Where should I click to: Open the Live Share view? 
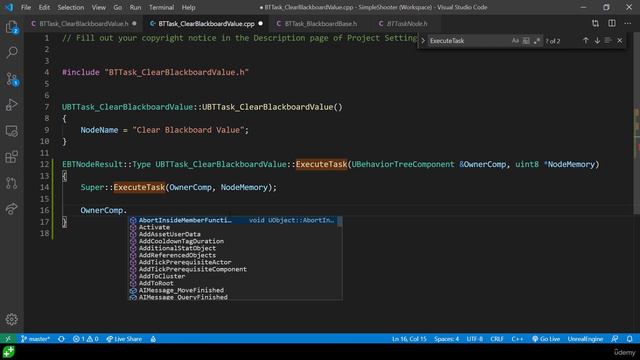pyautogui.click(x=12, y=209)
